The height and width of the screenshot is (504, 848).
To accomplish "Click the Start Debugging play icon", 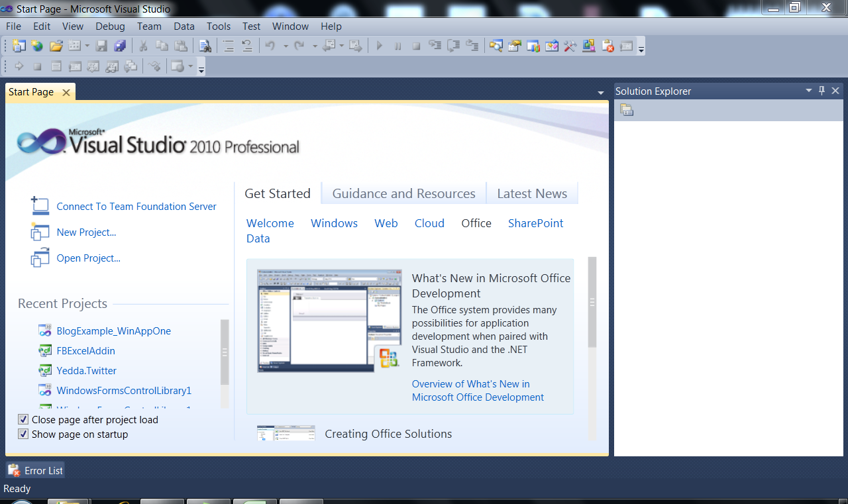I will [x=380, y=46].
